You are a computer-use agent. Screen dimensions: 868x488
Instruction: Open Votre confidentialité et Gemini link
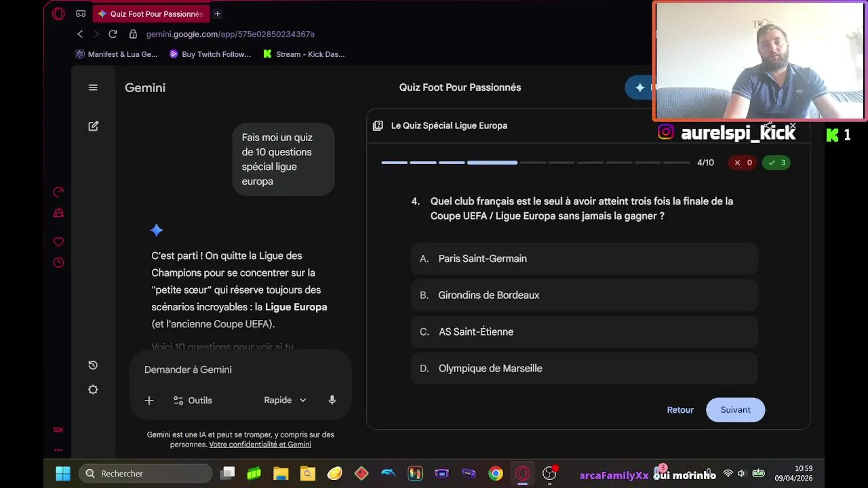click(260, 445)
